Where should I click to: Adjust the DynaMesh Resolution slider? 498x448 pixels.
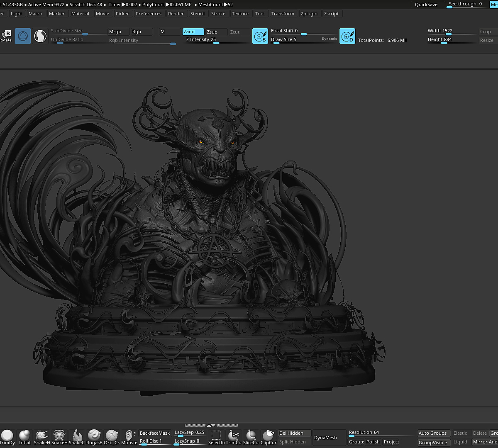(x=382, y=433)
